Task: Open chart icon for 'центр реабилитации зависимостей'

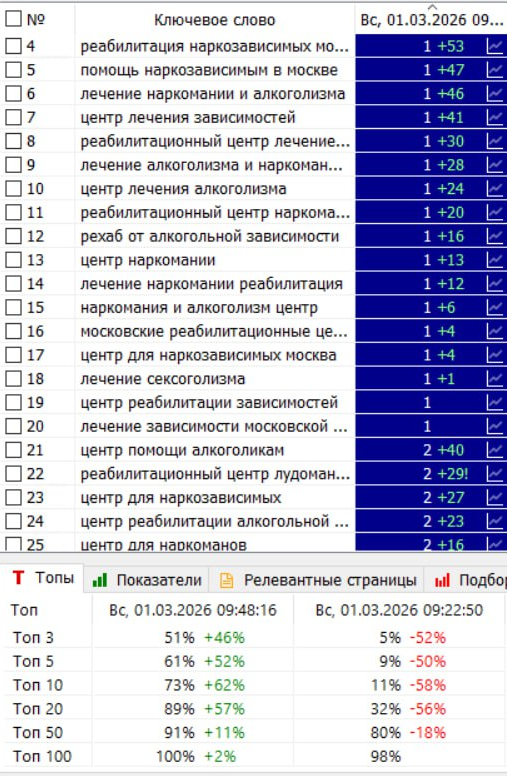Action: 495,402
